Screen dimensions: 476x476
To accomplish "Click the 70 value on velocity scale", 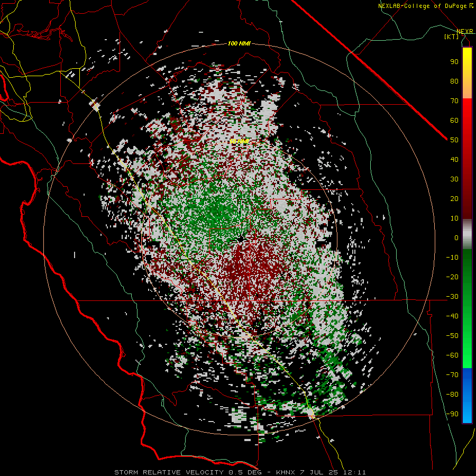I will tap(454, 101).
